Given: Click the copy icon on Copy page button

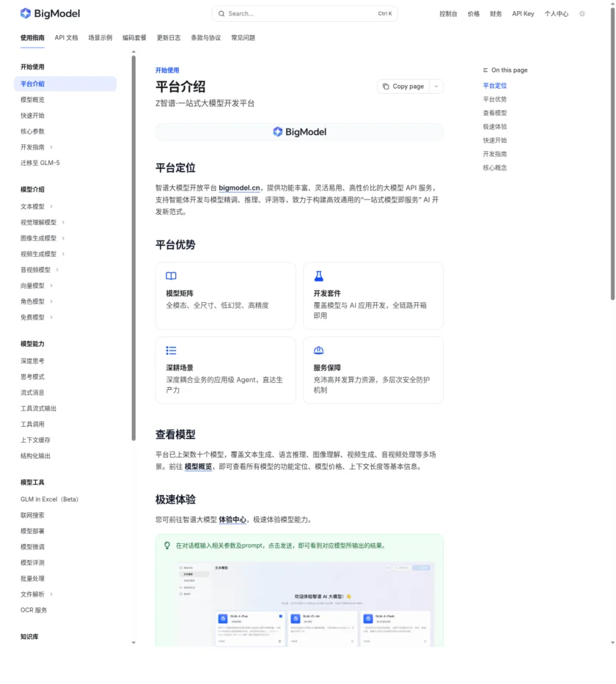Looking at the screenshot, I should point(385,86).
